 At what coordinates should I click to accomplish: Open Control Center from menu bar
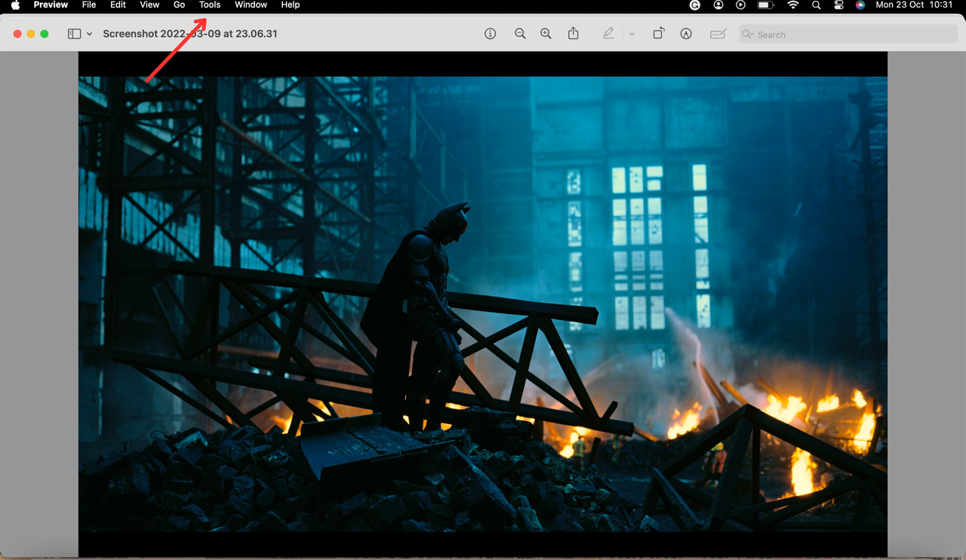click(838, 5)
